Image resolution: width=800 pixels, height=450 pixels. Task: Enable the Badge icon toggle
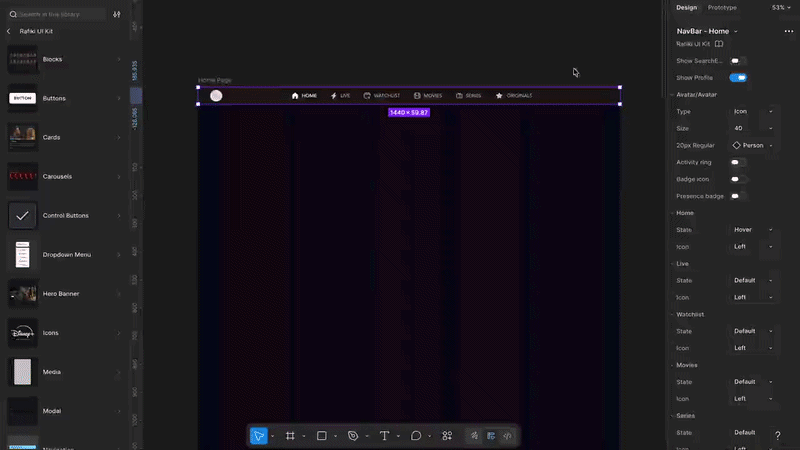point(738,179)
